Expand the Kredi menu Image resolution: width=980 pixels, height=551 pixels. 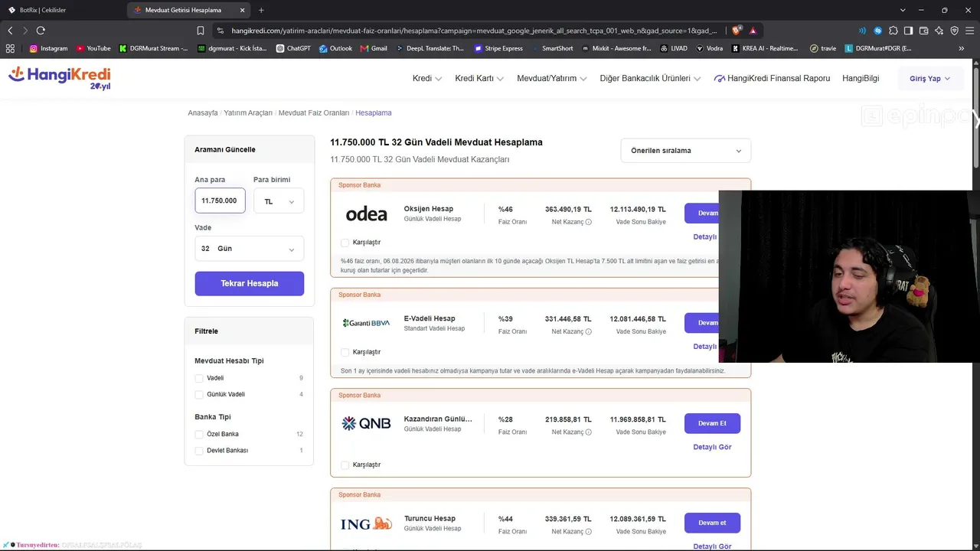pos(427,78)
